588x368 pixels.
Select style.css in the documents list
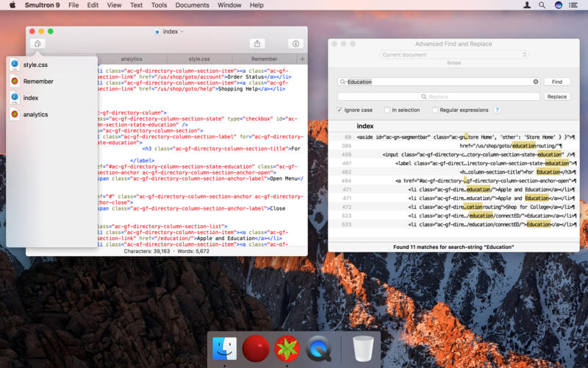coord(35,65)
